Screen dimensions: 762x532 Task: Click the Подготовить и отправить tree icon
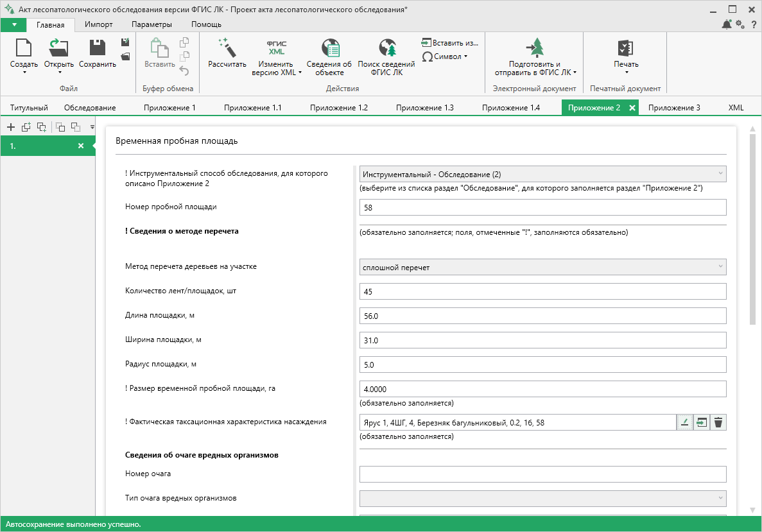click(x=535, y=47)
